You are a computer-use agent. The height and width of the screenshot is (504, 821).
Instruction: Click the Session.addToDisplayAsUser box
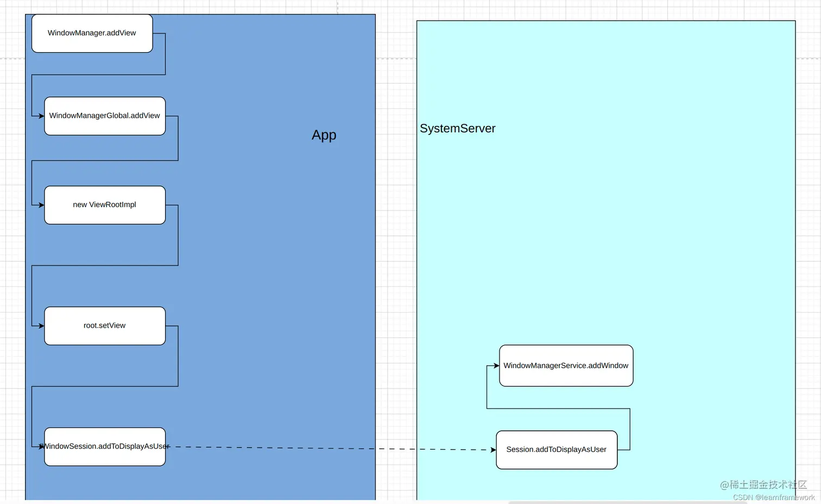point(557,450)
